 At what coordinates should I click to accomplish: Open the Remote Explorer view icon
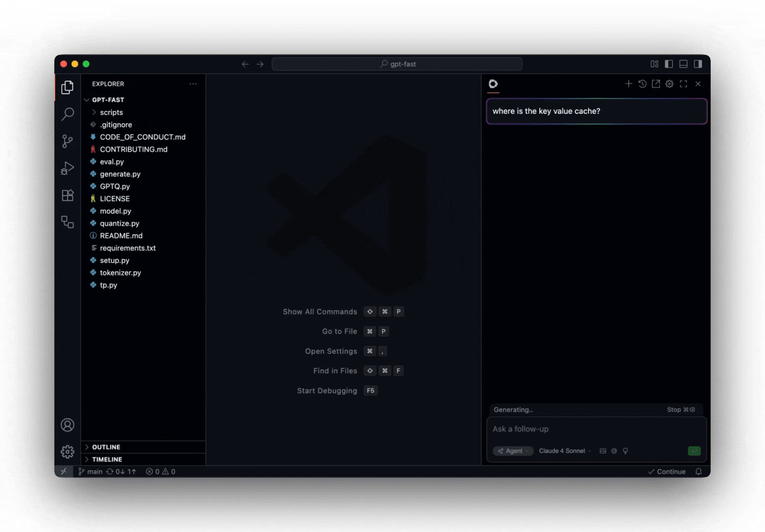tap(68, 222)
